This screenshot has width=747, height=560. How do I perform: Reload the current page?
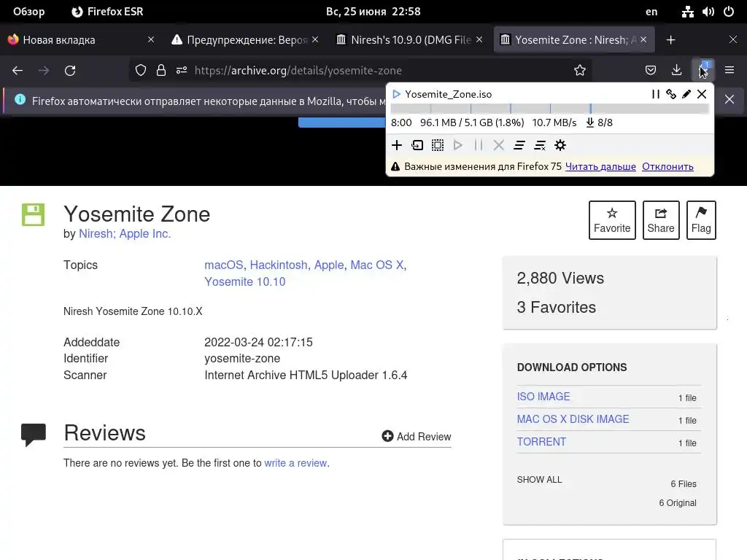(70, 71)
